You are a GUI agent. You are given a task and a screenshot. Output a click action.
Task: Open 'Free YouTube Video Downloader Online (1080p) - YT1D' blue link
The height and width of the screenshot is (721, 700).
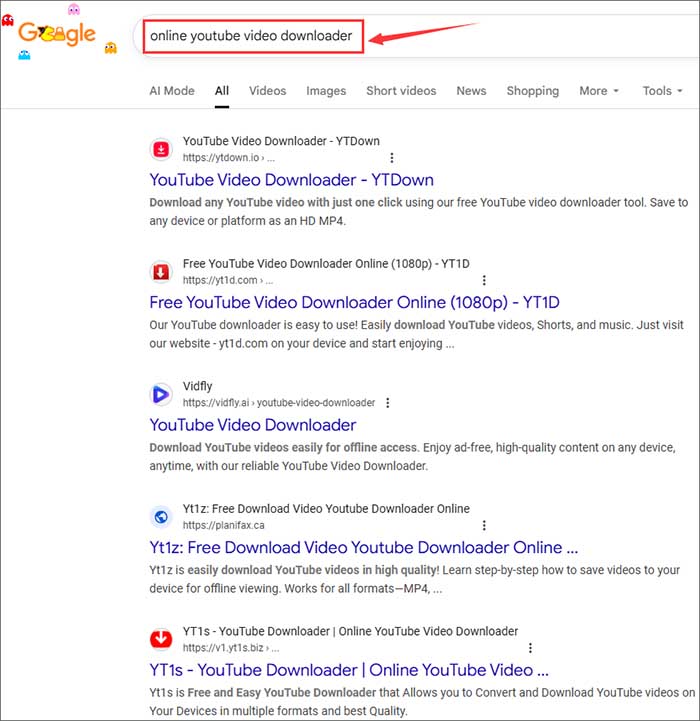355,302
